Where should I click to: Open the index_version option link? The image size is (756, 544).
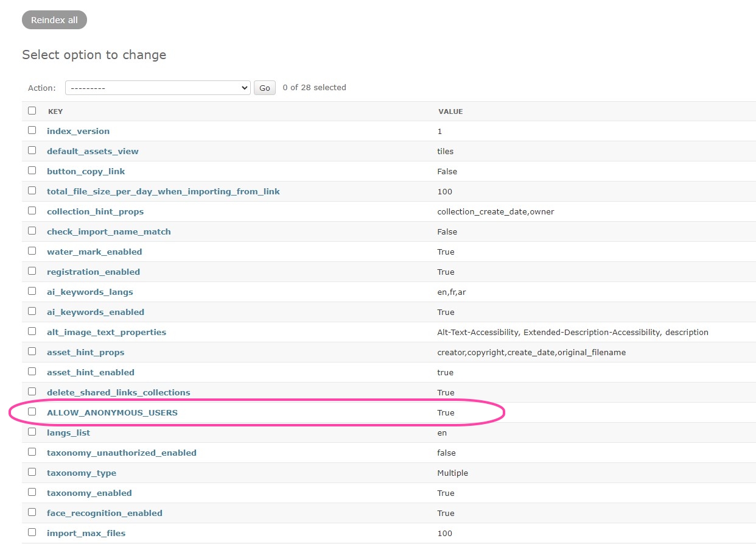coord(79,131)
